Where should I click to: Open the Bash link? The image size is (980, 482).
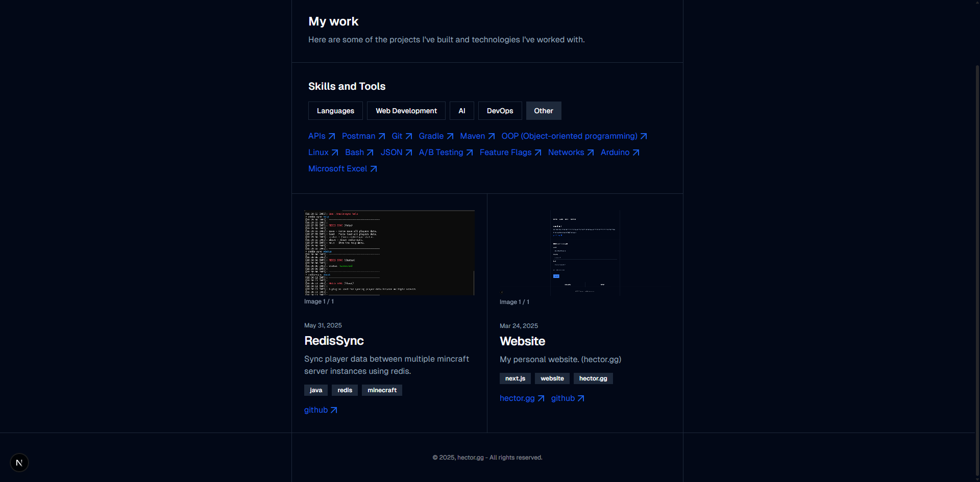359,153
